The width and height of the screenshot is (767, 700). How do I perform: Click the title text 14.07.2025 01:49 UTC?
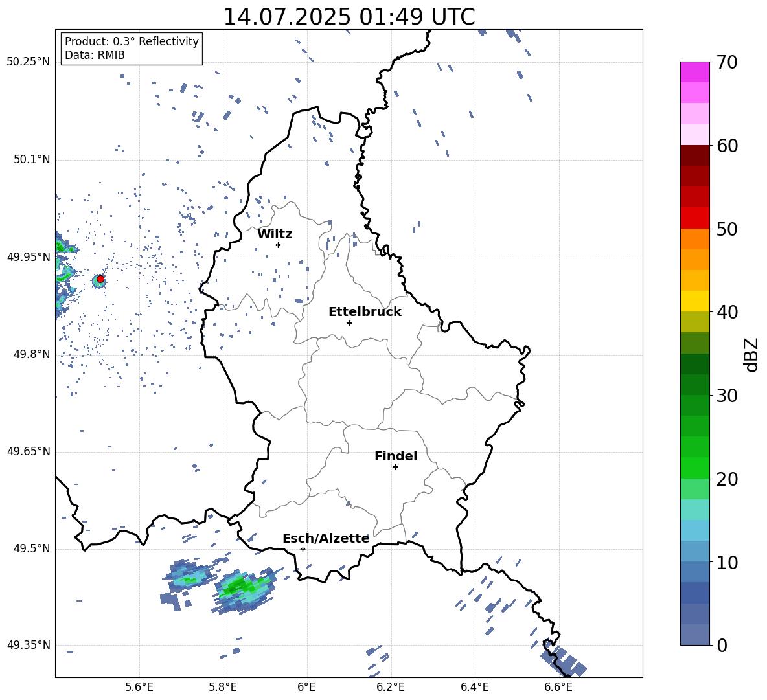pyautogui.click(x=349, y=17)
